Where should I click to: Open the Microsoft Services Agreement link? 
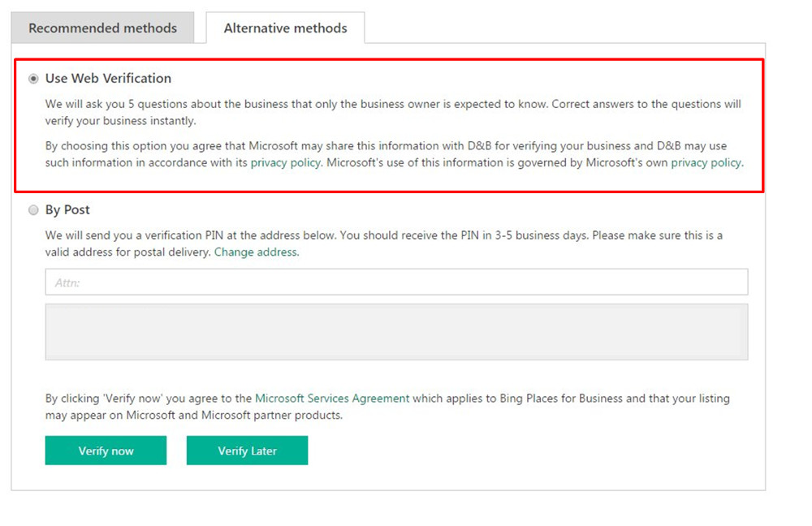(332, 399)
